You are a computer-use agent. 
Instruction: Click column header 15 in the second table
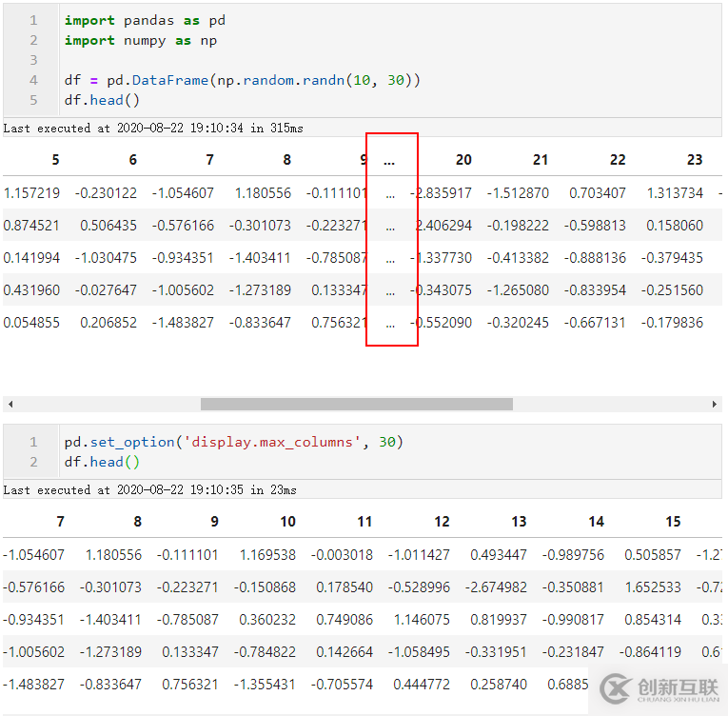(x=673, y=522)
